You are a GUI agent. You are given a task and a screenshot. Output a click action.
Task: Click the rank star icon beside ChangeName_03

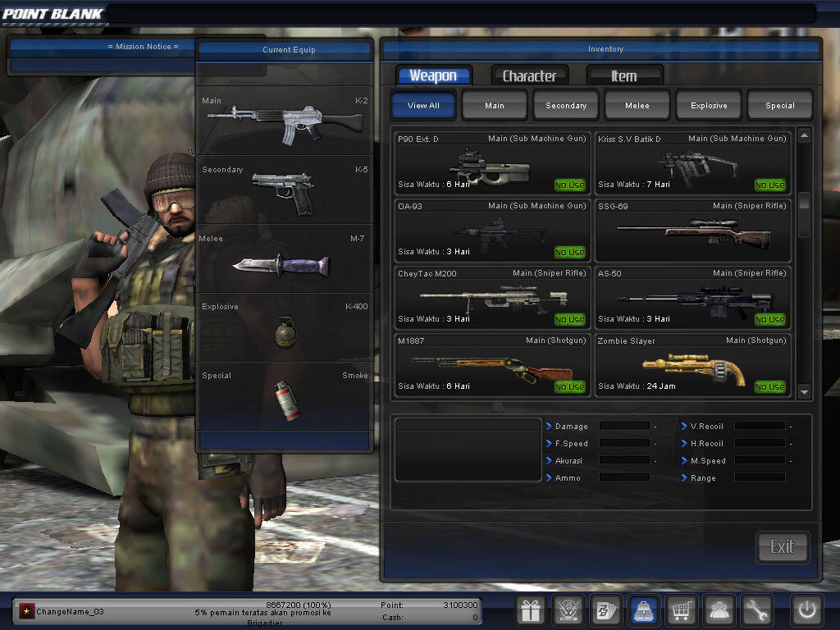pyautogui.click(x=26, y=611)
